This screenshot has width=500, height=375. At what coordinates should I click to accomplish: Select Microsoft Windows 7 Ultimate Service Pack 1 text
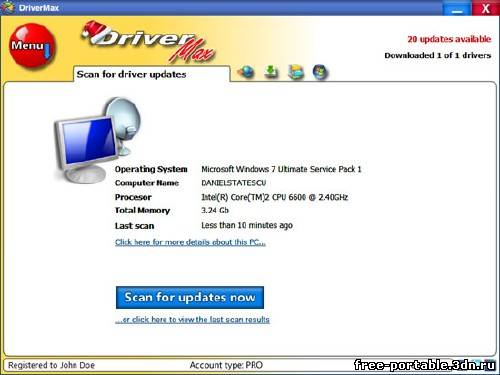(281, 169)
